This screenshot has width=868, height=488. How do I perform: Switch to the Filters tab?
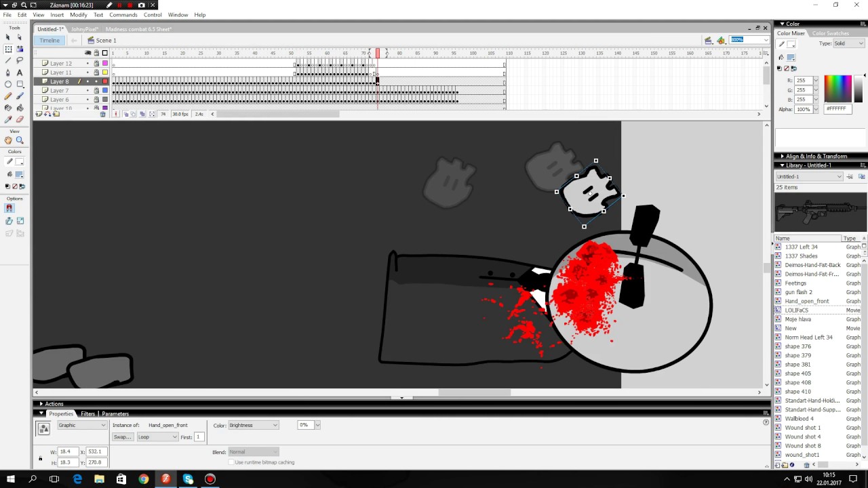coord(88,413)
